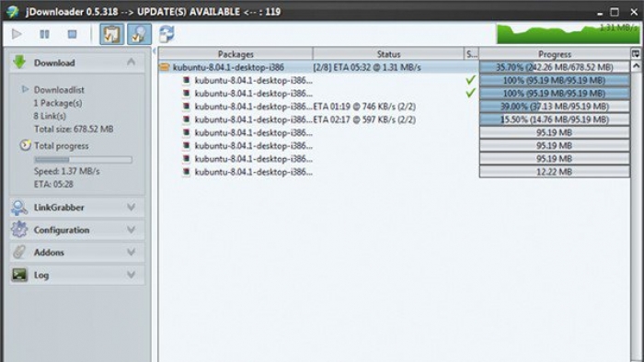Open the LinkGrabber panel
This screenshot has height=362, width=644.
pos(59,208)
